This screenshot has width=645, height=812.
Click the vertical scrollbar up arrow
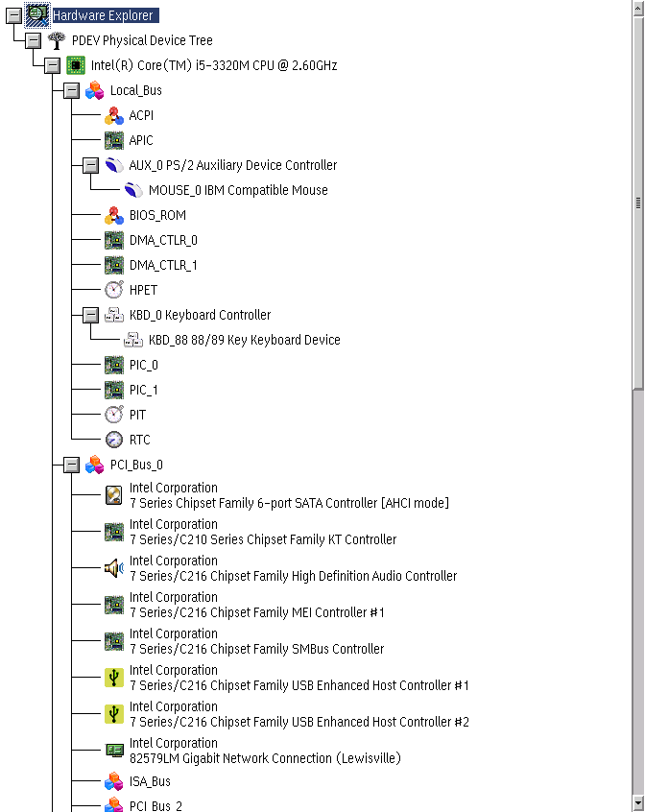pos(638,9)
